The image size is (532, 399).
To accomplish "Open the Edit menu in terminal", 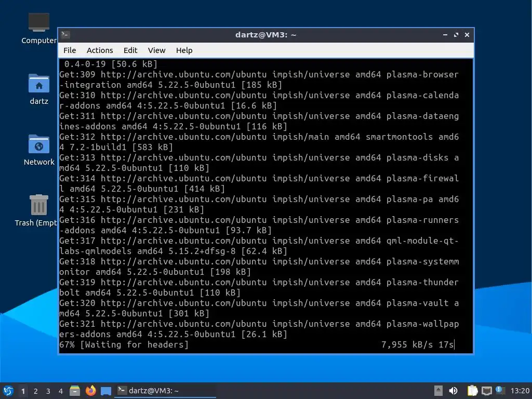I will pyautogui.click(x=130, y=50).
